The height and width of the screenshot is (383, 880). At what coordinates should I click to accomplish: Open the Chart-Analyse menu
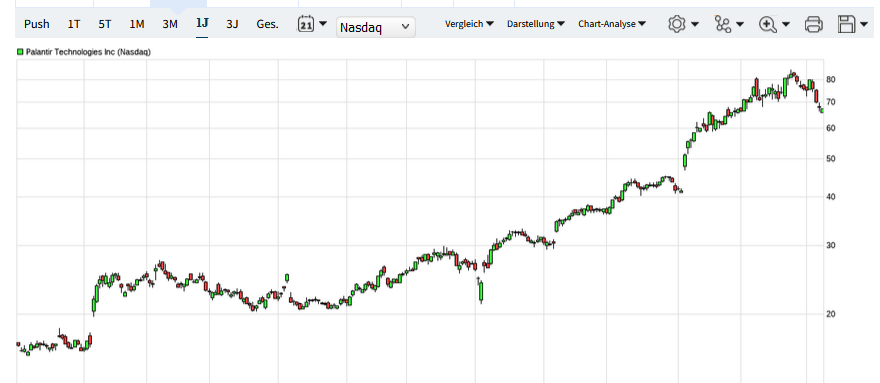(612, 24)
